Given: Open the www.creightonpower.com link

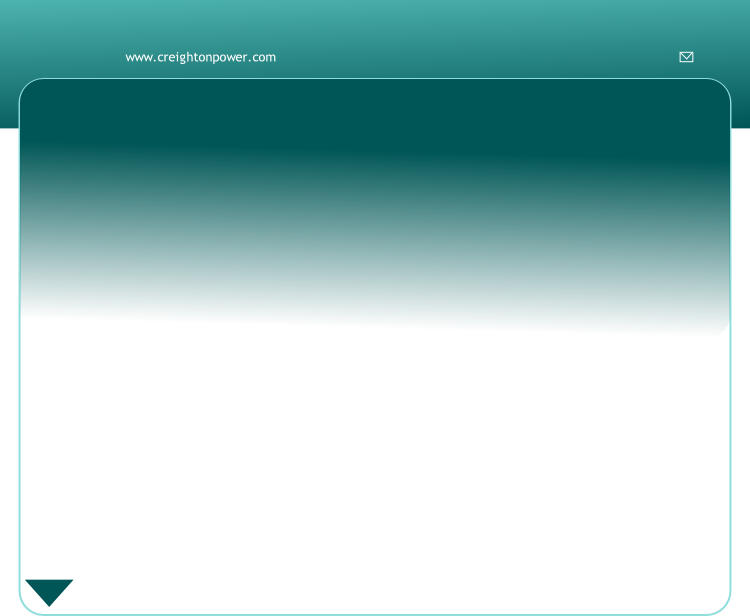Looking at the screenshot, I should click(x=200, y=57).
